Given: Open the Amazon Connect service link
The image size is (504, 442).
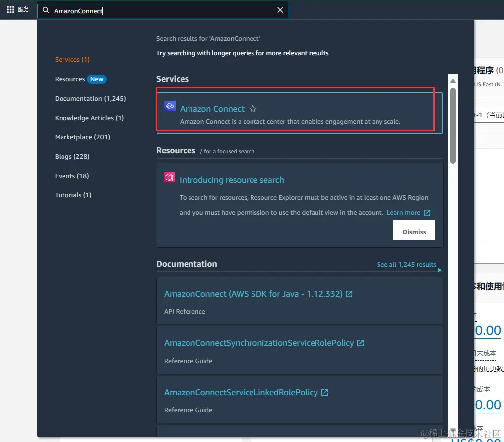Looking at the screenshot, I should coord(212,109).
